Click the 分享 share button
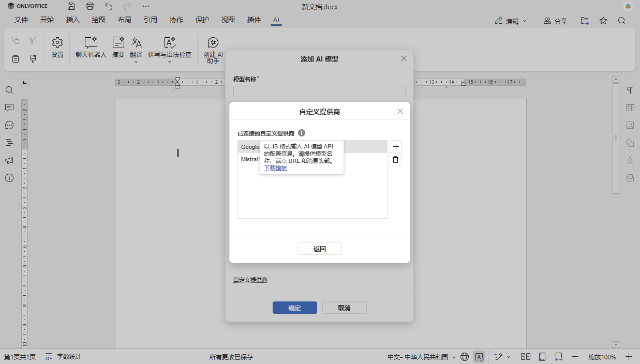The image size is (640, 364). [x=555, y=21]
